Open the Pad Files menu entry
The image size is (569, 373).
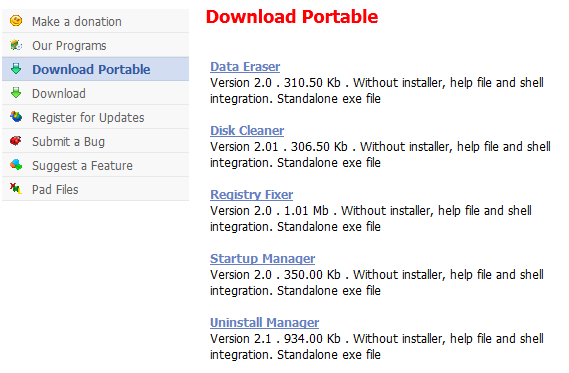coord(95,189)
